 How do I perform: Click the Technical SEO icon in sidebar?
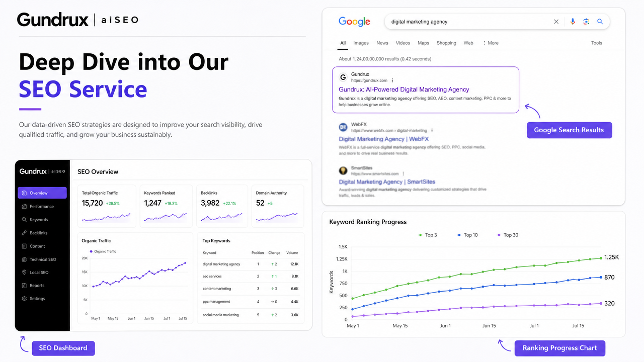(x=24, y=259)
